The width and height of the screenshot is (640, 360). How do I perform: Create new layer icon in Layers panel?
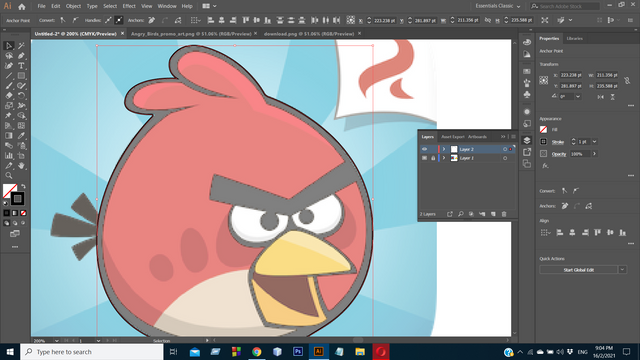pyautogui.click(x=493, y=214)
